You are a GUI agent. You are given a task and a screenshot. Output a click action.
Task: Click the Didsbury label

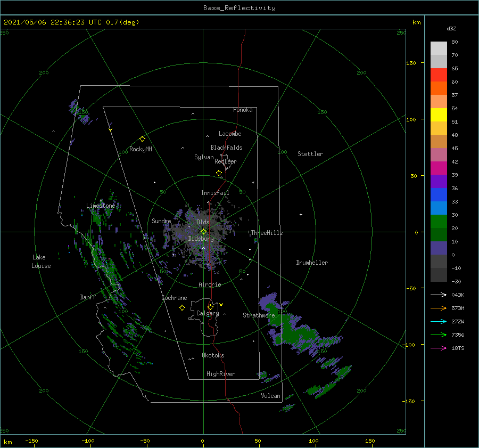click(201, 239)
